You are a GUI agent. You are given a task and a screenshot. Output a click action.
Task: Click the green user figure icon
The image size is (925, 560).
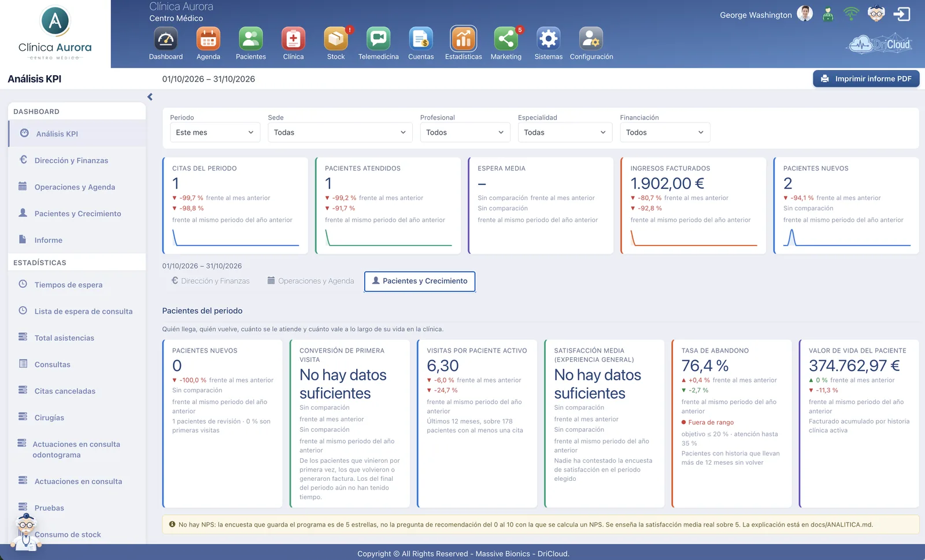click(828, 14)
